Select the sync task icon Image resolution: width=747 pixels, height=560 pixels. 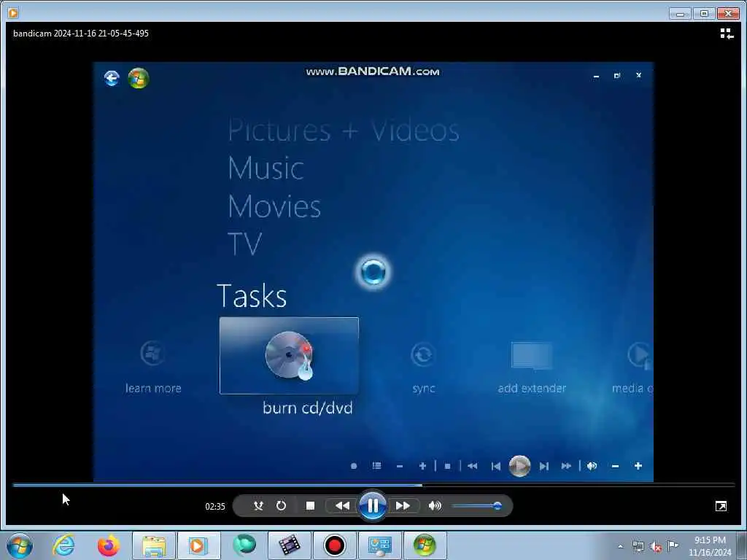click(x=423, y=355)
